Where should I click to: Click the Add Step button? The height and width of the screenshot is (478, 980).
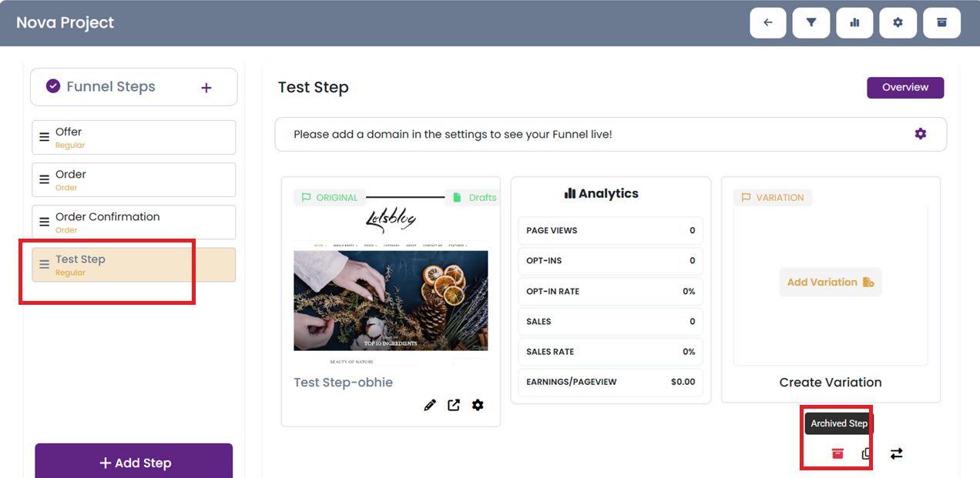tap(134, 462)
